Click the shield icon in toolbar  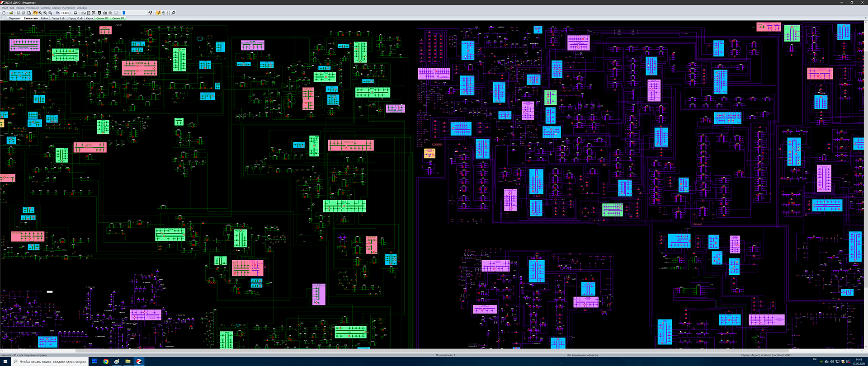pos(99,13)
